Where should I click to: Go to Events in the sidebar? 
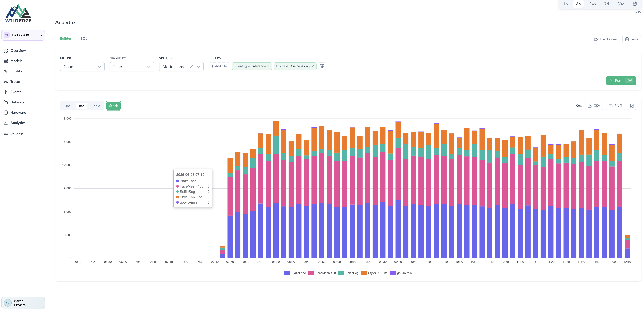16,92
